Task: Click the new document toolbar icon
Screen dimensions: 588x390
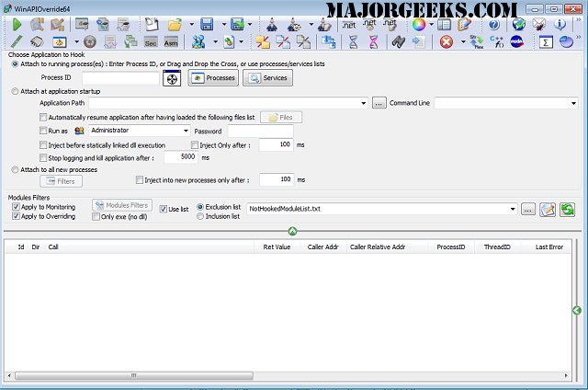Action: tap(152, 25)
